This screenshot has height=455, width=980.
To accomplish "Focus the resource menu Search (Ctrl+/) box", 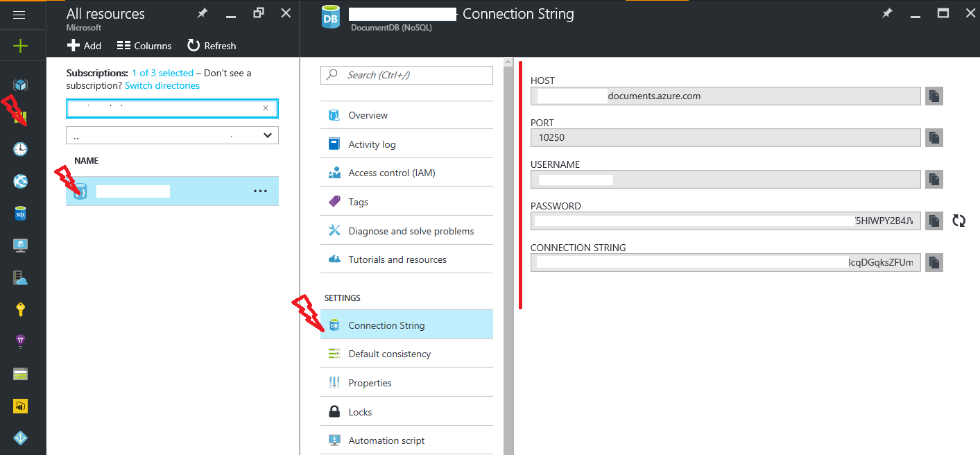I will click(406, 75).
